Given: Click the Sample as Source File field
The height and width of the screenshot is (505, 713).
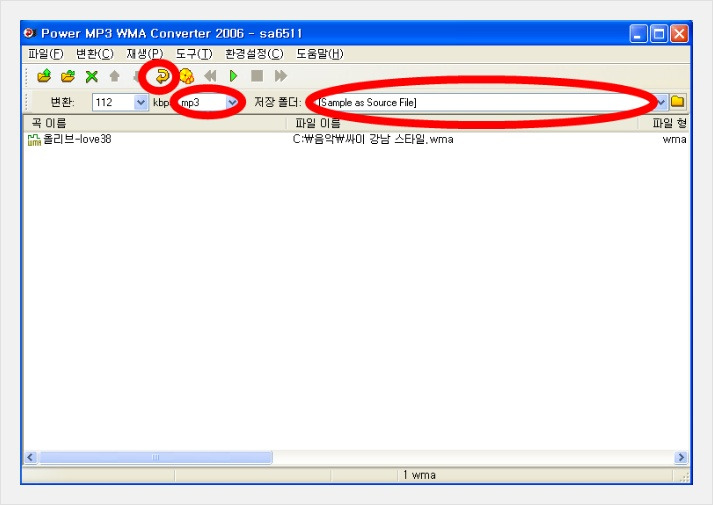Looking at the screenshot, I should [486, 102].
